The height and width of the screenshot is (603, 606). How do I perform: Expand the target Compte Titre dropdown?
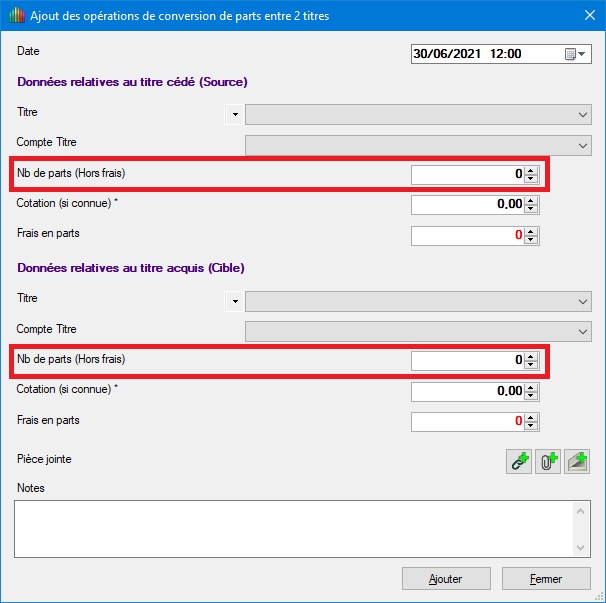[x=583, y=331]
